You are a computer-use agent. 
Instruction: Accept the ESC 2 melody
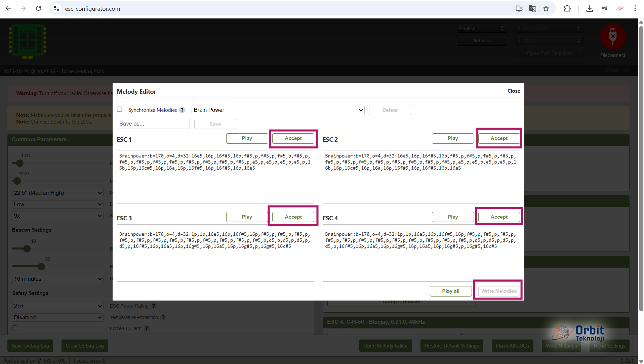[499, 138]
